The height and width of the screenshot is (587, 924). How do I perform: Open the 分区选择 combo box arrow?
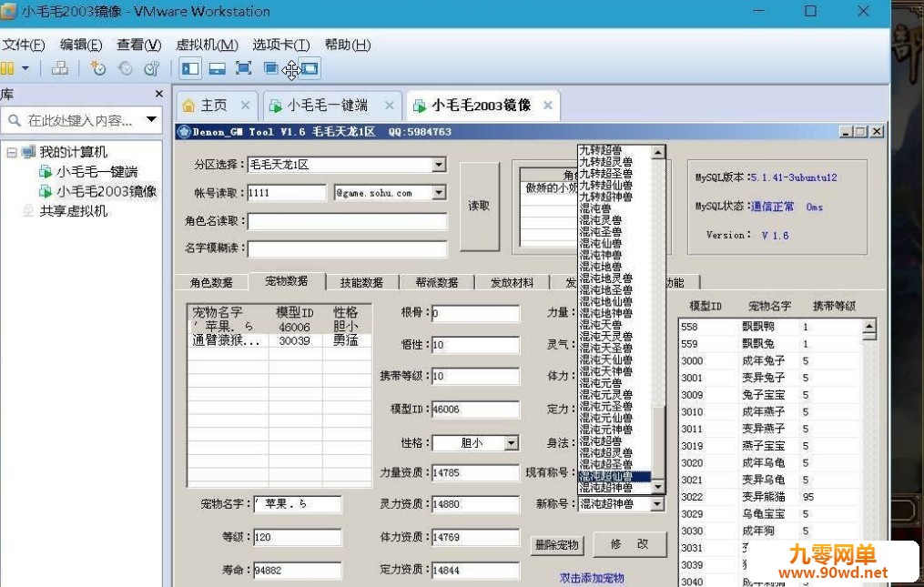[439, 165]
